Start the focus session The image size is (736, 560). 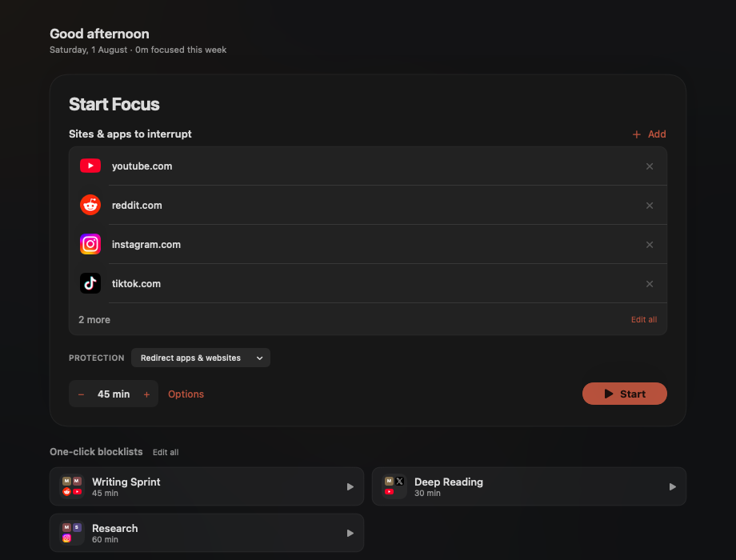(624, 394)
